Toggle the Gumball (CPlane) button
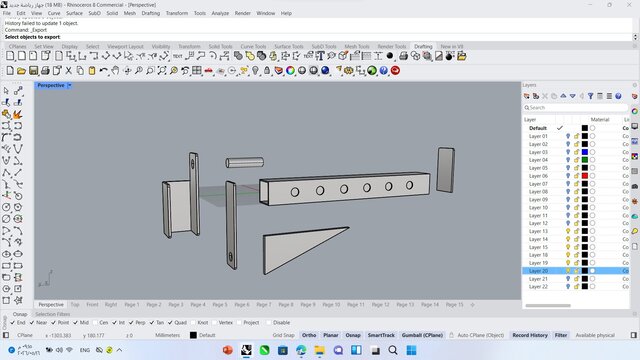 coord(422,335)
